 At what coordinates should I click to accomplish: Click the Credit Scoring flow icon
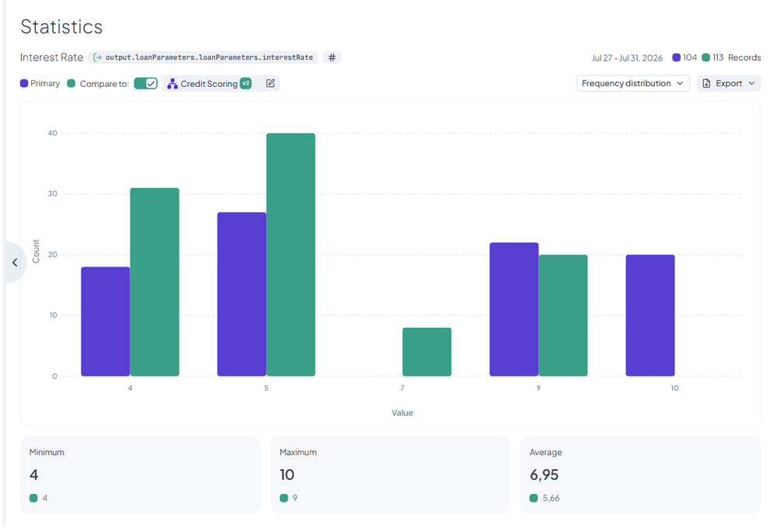(x=172, y=84)
